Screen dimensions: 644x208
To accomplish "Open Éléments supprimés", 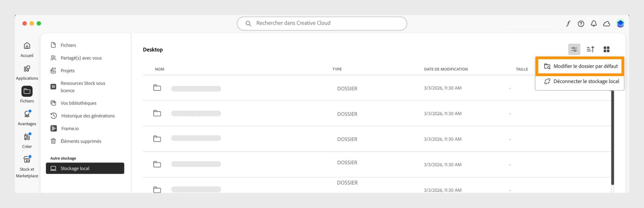I will pos(76,141).
